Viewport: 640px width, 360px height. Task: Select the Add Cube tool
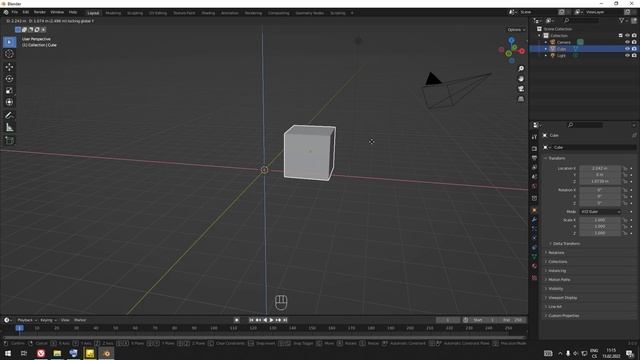9,140
